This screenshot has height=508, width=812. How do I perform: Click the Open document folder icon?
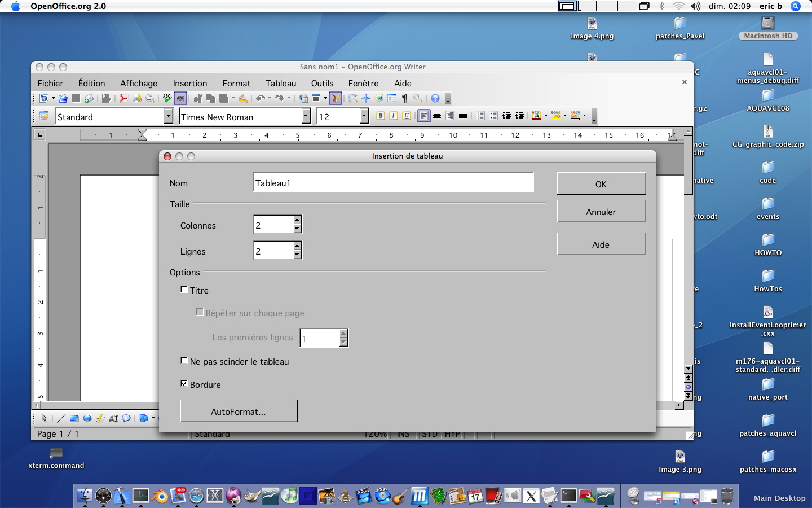(63, 98)
